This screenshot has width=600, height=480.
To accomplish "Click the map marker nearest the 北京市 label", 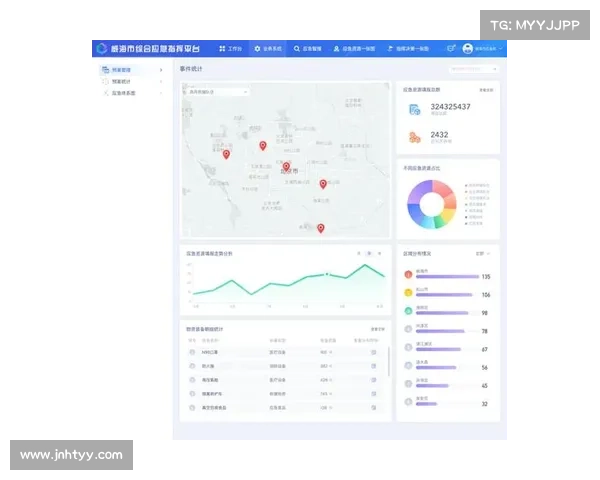I will pyautogui.click(x=286, y=167).
